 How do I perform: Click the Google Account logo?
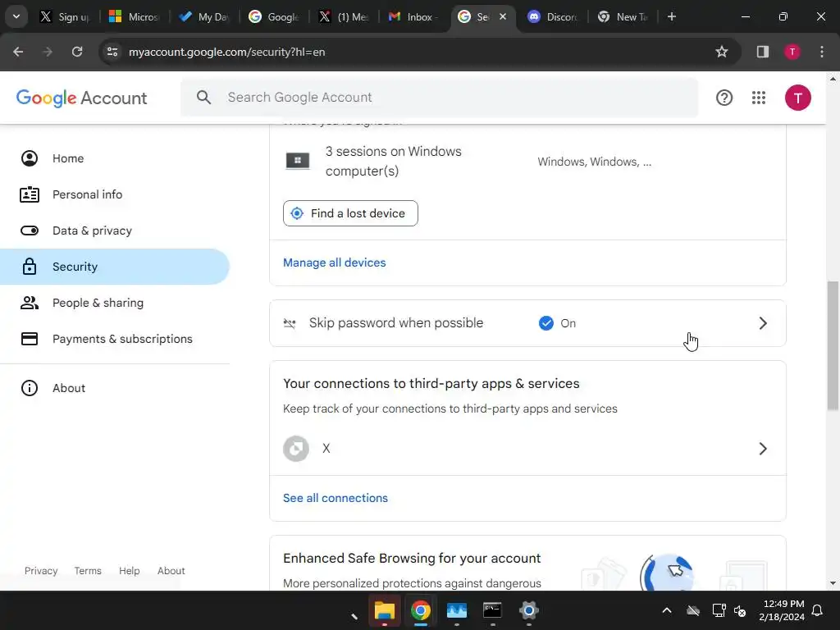81,98
